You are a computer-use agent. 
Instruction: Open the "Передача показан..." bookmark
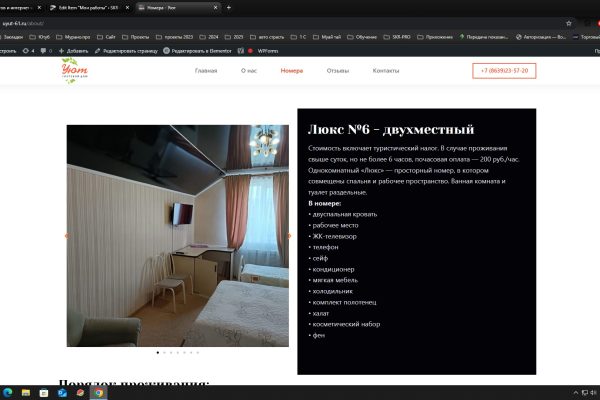[484, 37]
